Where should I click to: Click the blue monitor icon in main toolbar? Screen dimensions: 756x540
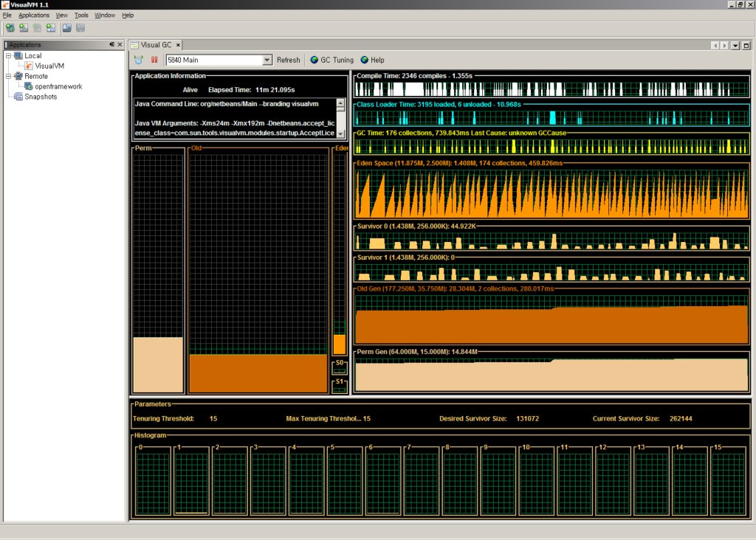click(x=67, y=28)
